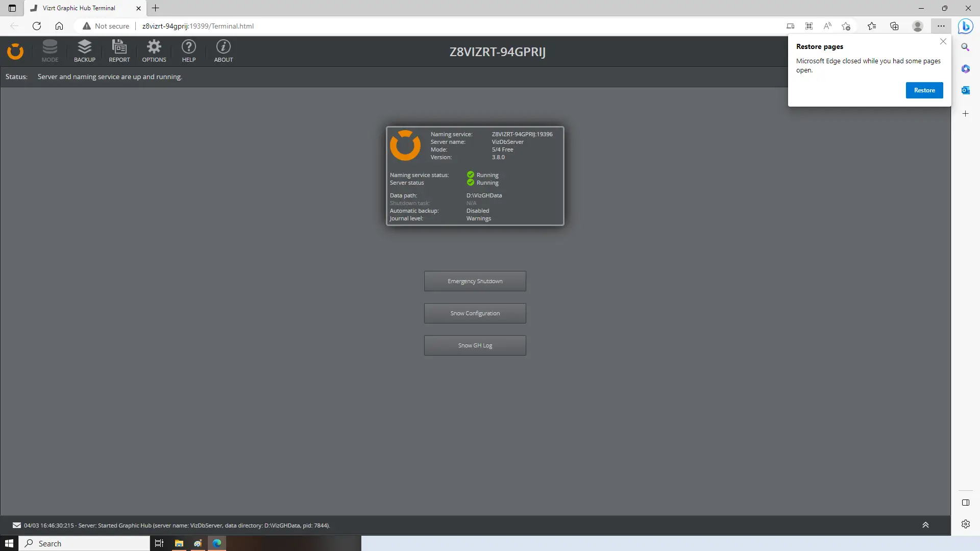Open the message envelope icon in footer
Screen dimensions: 980x551
tap(17, 525)
